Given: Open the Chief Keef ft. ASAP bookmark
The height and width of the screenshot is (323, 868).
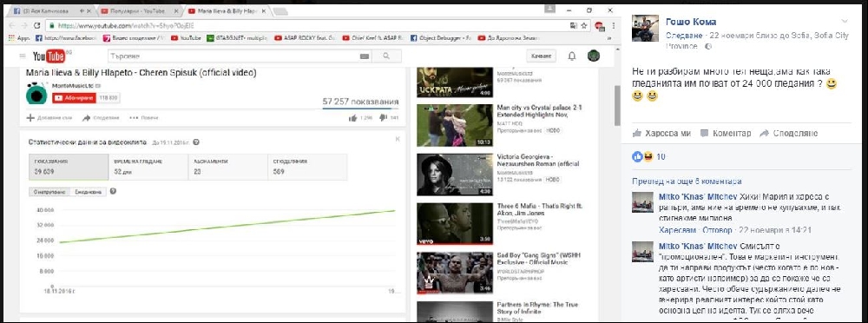Looking at the screenshot, I should click(x=373, y=38).
